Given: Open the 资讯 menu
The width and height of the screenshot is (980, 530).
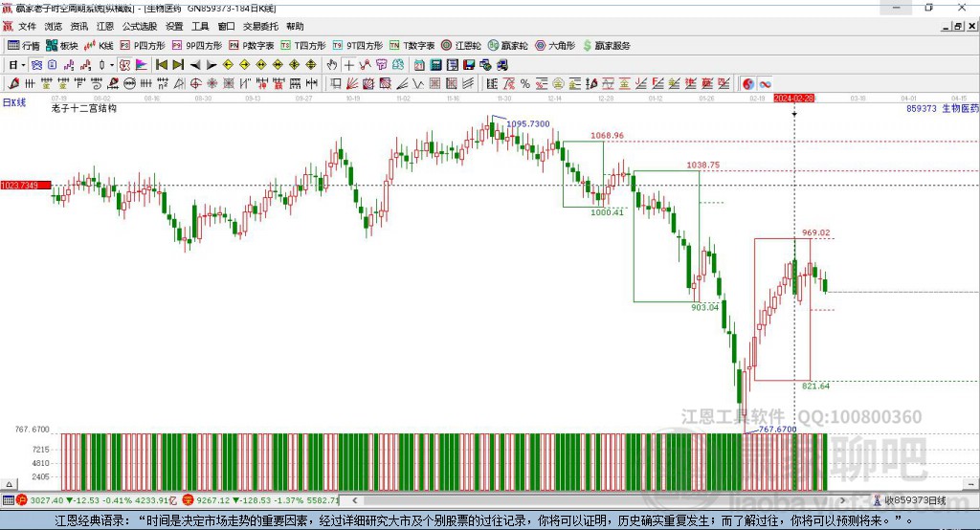Looking at the screenshot, I should coord(78,26).
